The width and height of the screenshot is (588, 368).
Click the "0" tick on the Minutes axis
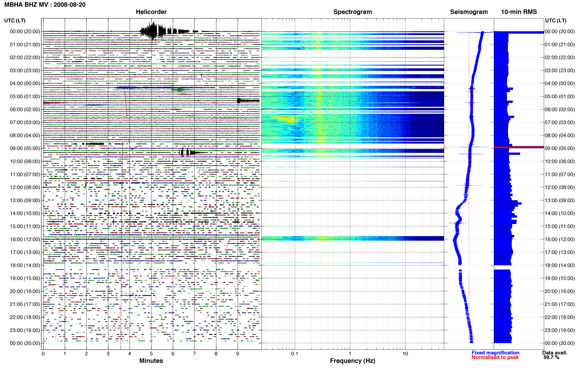[43, 354]
